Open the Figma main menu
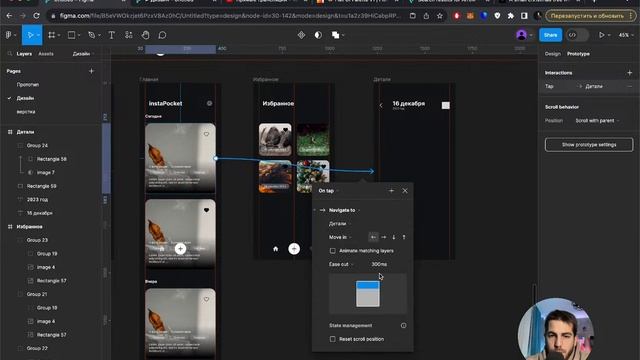The width and height of the screenshot is (640, 360). (x=9, y=35)
